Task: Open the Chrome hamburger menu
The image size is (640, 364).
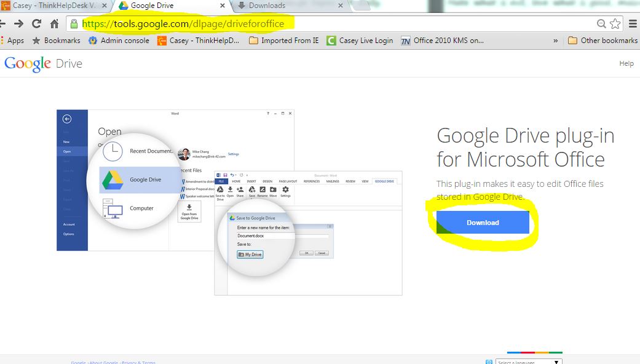Action: [x=633, y=23]
